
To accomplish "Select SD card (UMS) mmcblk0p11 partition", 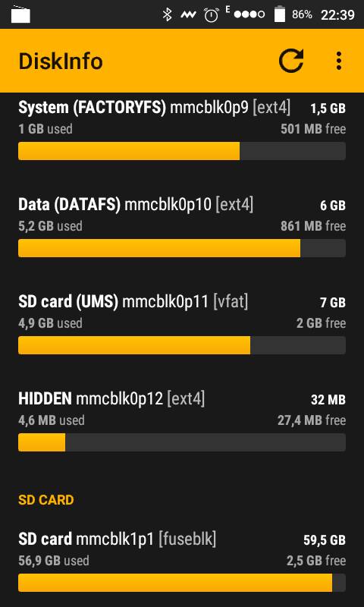I will tap(182, 324).
